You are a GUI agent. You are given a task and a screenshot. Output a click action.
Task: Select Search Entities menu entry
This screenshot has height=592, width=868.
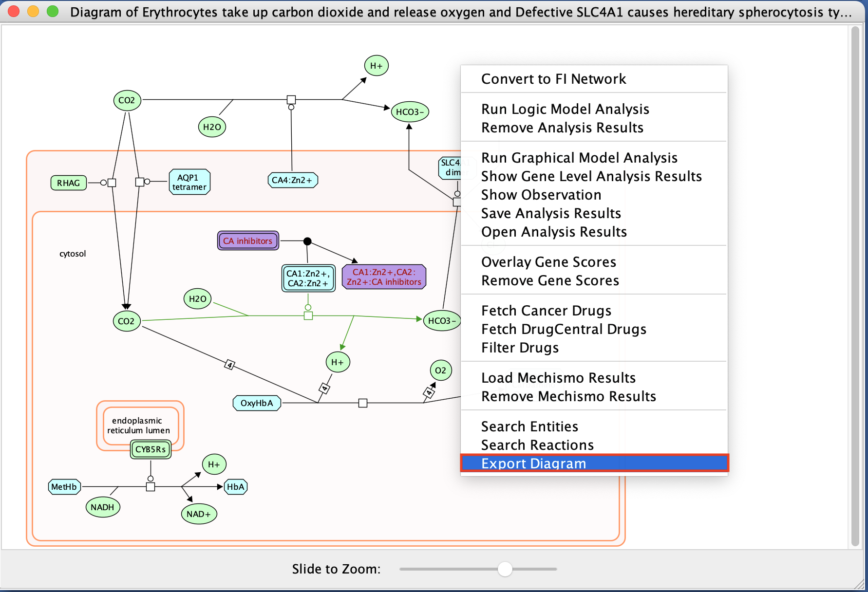click(x=529, y=426)
